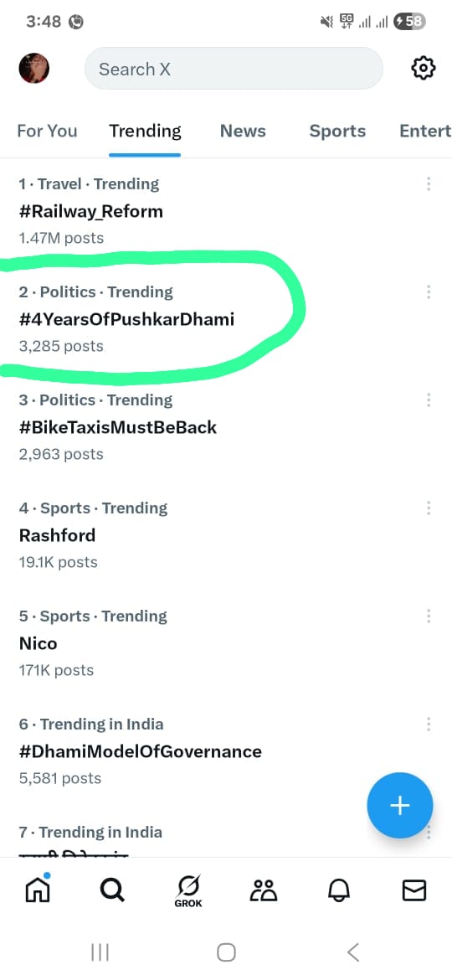Switch to the News tab
Image resolution: width=452 pixels, height=980 pixels.
(x=243, y=131)
